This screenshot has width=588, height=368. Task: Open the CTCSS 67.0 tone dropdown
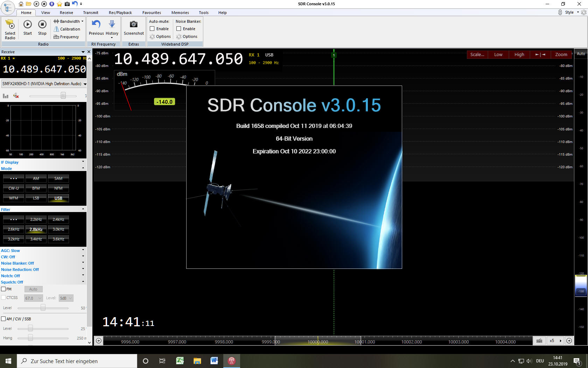coord(33,298)
